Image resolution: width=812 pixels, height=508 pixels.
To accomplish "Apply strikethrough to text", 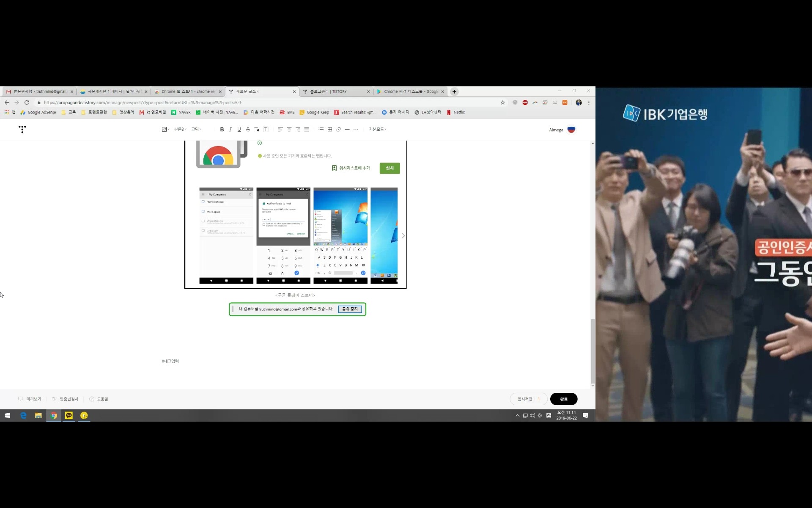I will pos(248,130).
